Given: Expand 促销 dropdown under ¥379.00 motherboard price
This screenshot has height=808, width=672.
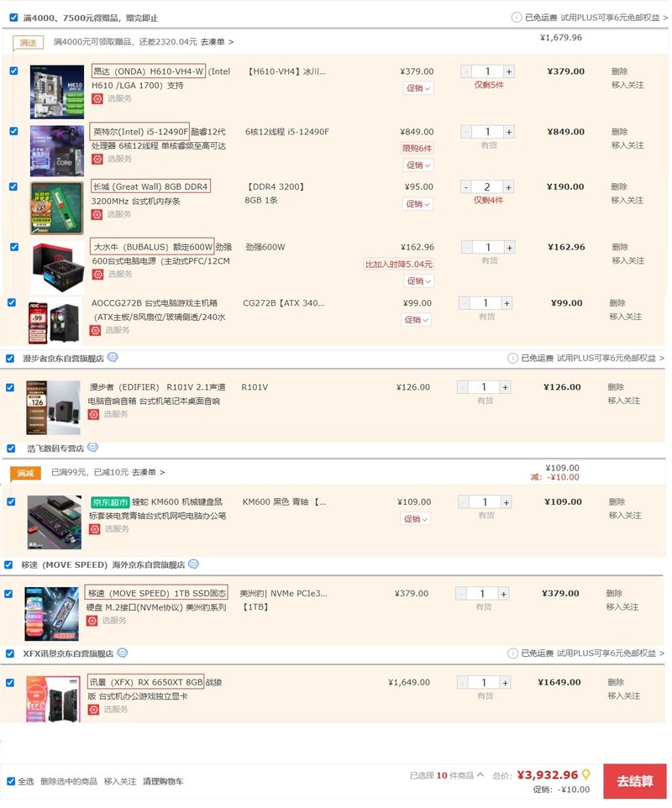Looking at the screenshot, I should 418,88.
